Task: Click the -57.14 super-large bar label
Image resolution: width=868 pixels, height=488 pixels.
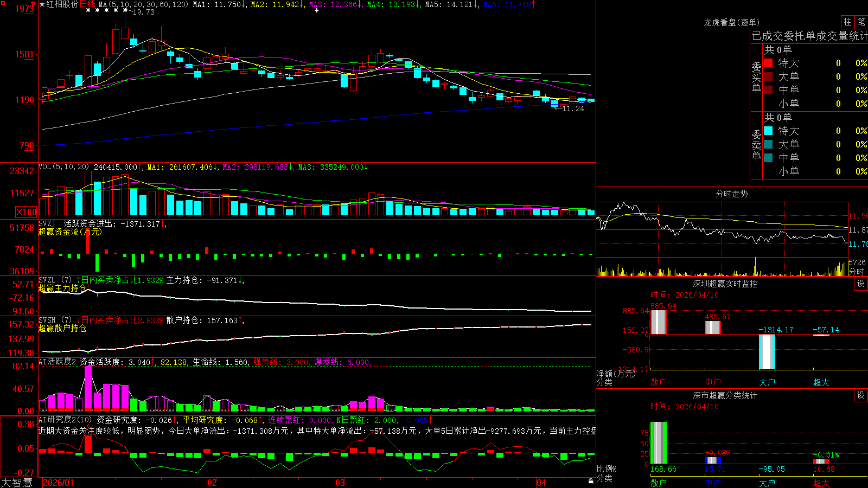Action: click(x=826, y=330)
